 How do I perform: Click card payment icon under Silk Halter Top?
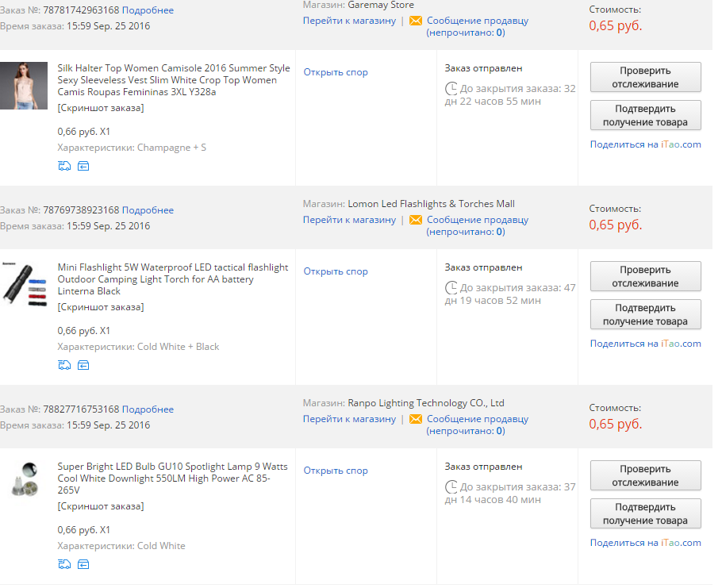pyautogui.click(x=83, y=166)
